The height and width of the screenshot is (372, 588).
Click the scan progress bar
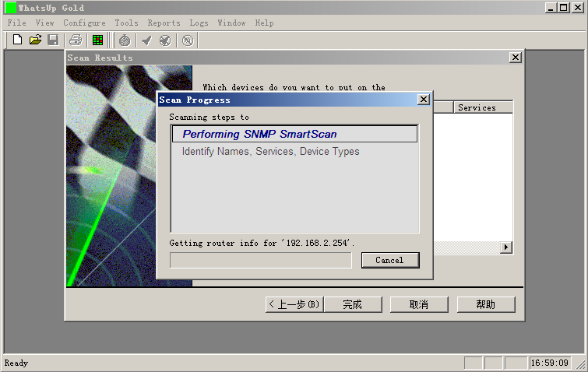click(261, 260)
